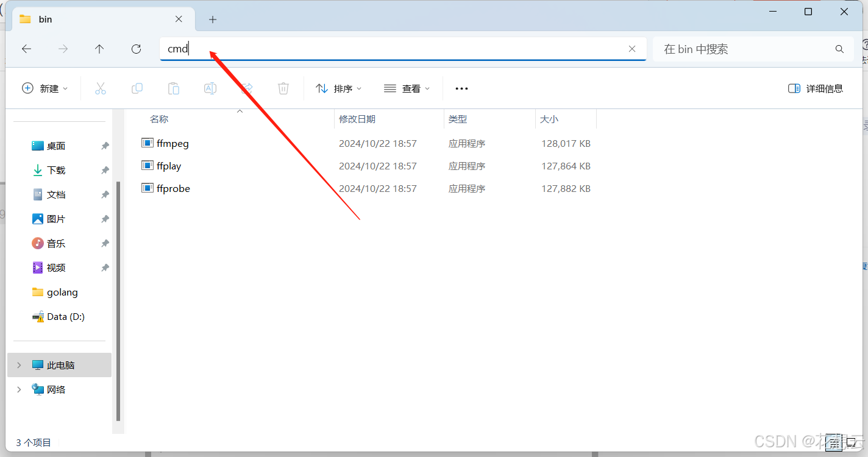The height and width of the screenshot is (457, 868).
Task: Unpin 桌面 using its pin icon
Action: coord(105,146)
